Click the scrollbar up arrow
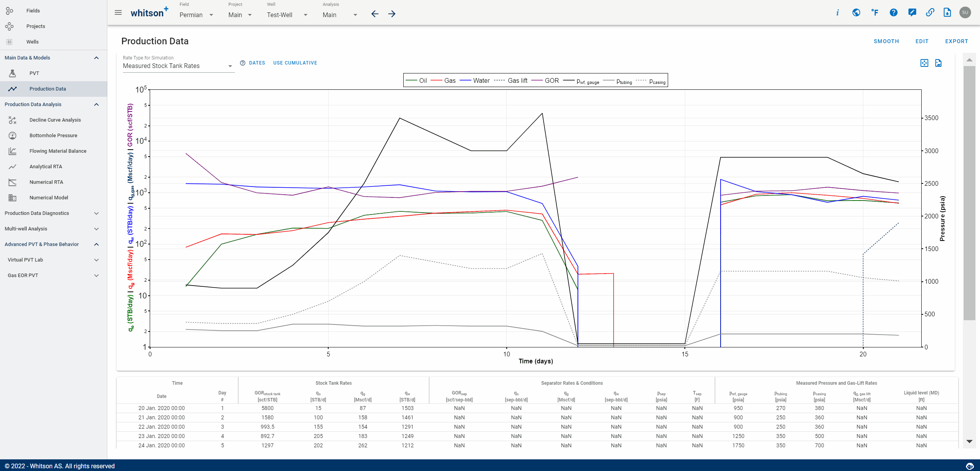This screenshot has height=471, width=980. point(969,60)
